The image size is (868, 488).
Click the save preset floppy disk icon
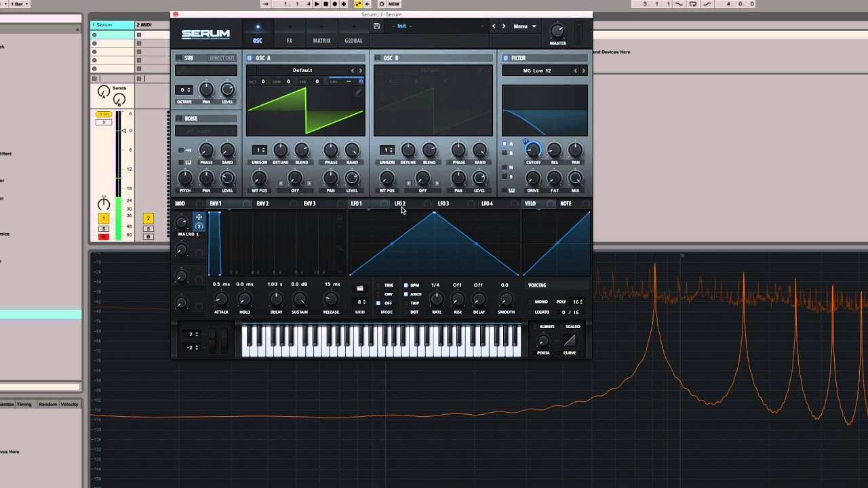coord(376,26)
